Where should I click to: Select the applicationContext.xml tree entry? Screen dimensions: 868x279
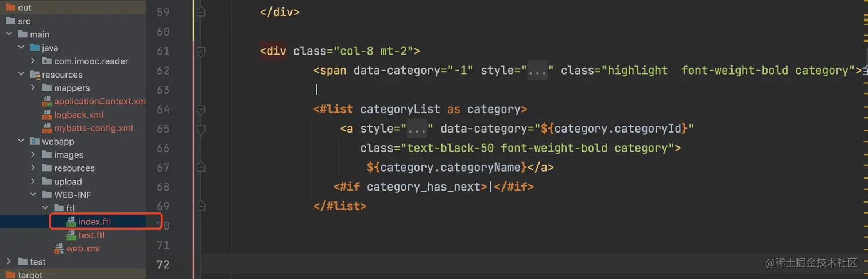[x=100, y=102]
